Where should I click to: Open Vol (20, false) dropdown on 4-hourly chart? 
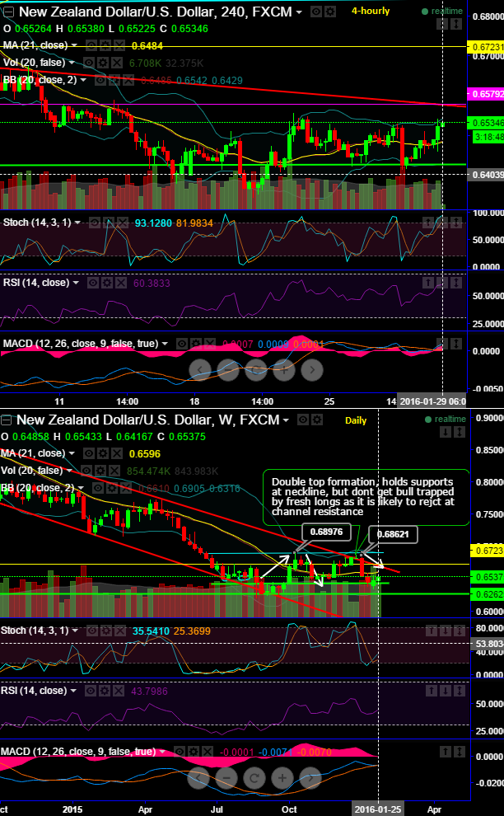pos(71,63)
